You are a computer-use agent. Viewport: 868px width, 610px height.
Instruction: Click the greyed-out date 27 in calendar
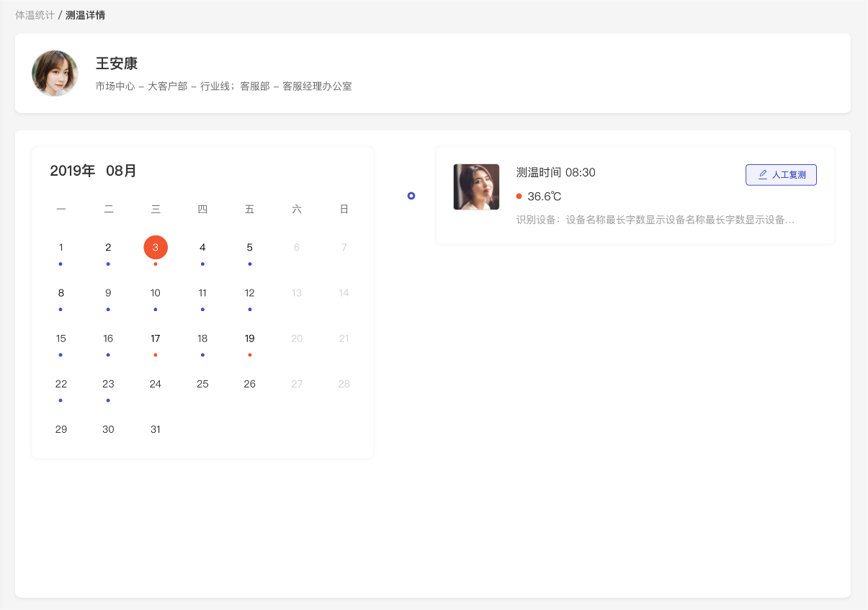pyautogui.click(x=297, y=383)
